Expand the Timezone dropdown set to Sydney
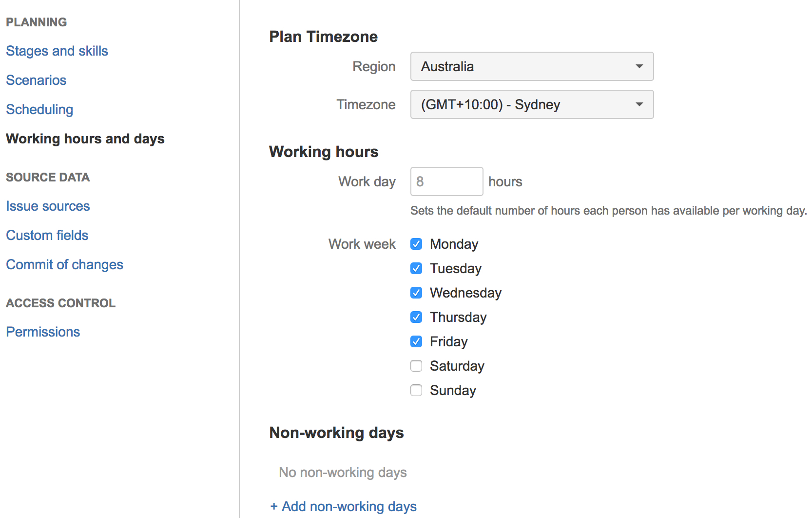This screenshot has height=518, width=812. [x=532, y=104]
